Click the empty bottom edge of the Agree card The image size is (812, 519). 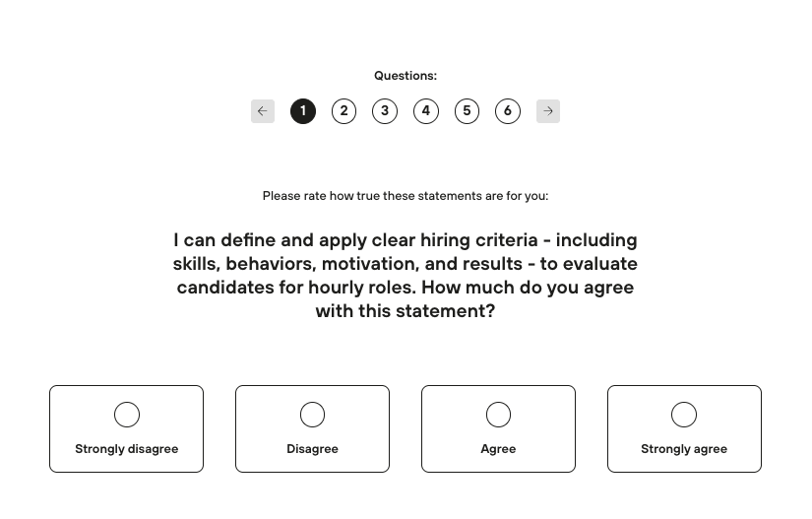(x=498, y=466)
